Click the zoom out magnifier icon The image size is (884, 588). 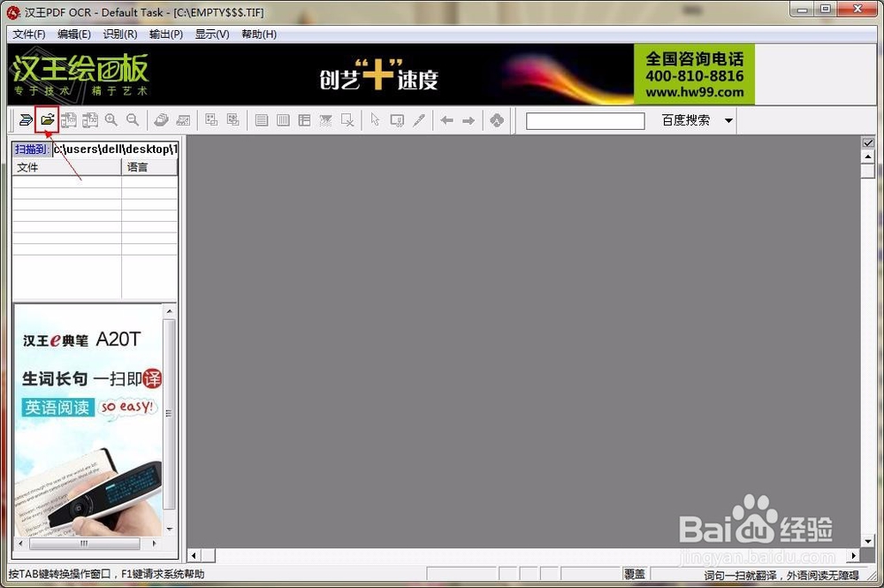pos(133,120)
